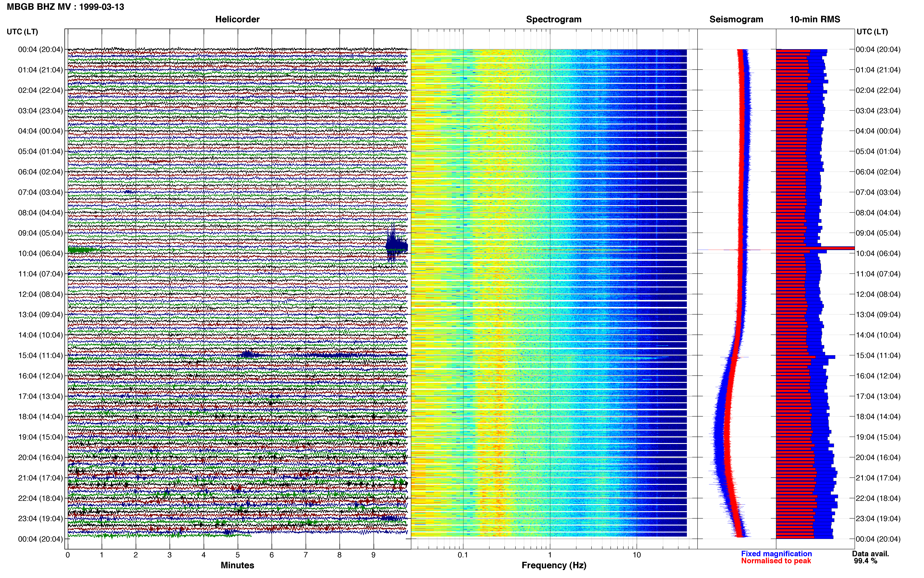Select left time label '18:04 (14:04)'
924x578 pixels.
pyautogui.click(x=41, y=417)
